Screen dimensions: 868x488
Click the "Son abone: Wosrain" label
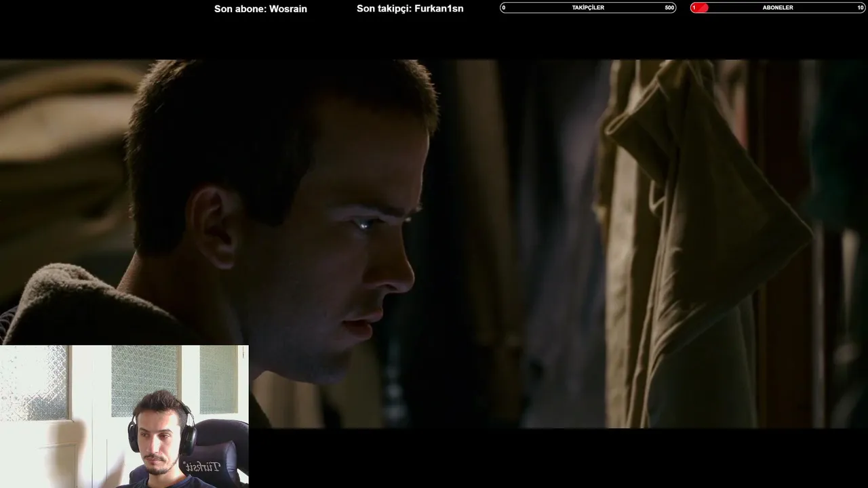260,9
